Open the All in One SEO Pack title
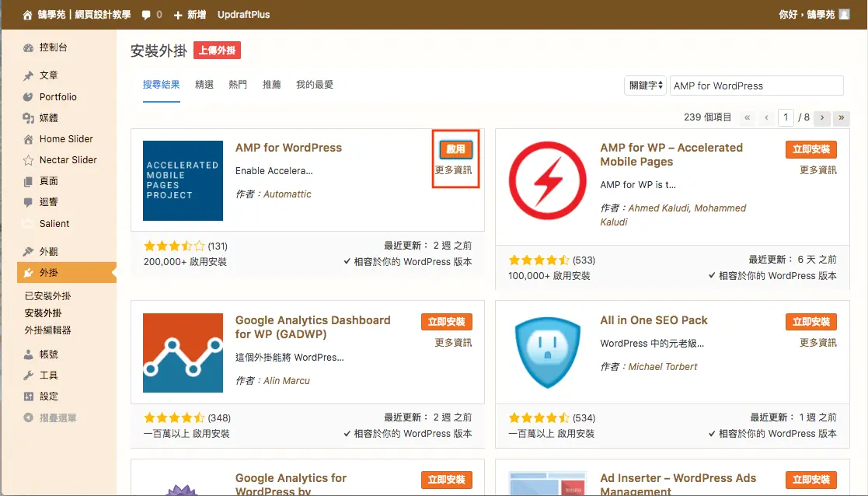 click(654, 320)
